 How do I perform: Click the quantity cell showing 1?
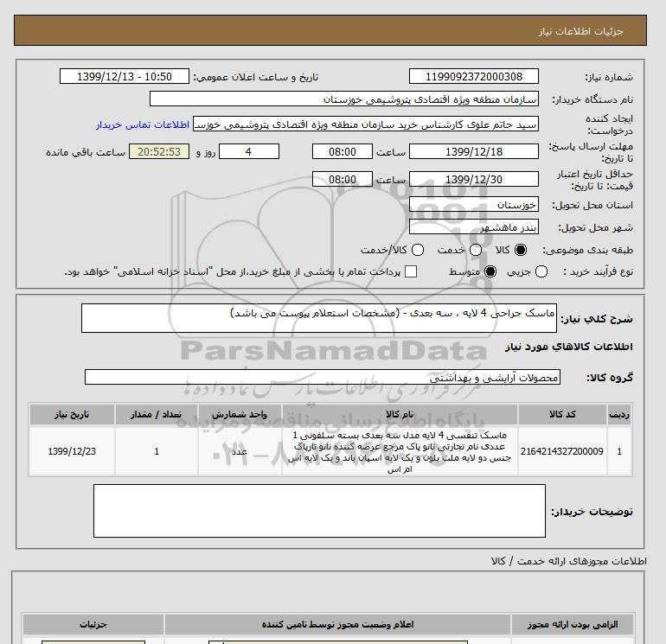coord(157,451)
